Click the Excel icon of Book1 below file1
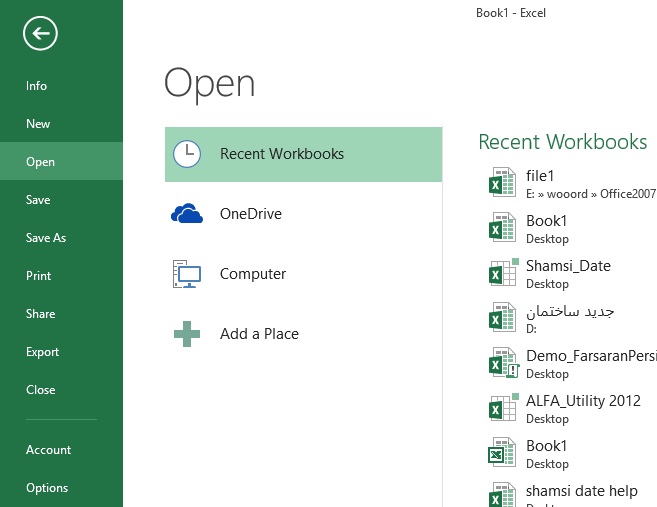This screenshot has height=507, width=657. 502,227
